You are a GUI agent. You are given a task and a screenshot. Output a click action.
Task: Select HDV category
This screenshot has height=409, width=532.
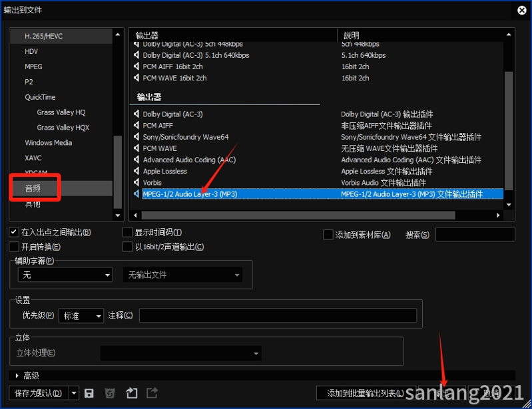pyautogui.click(x=61, y=51)
